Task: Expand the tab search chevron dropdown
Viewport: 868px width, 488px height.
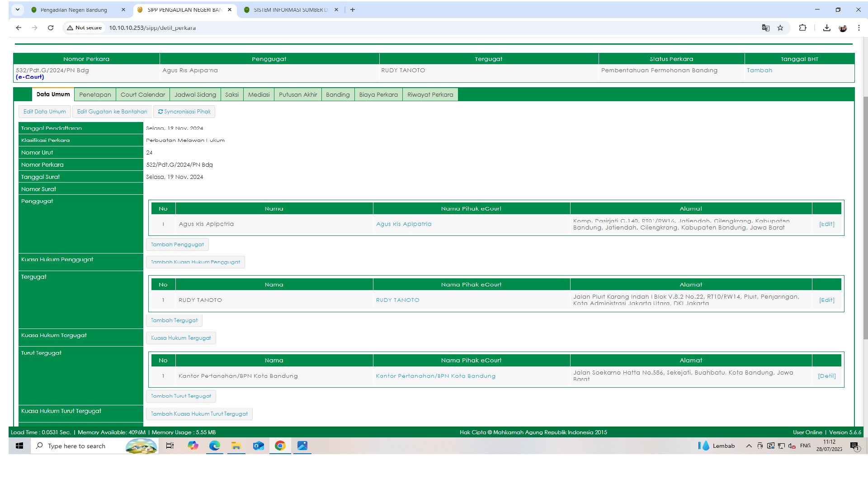Action: pyautogui.click(x=18, y=9)
